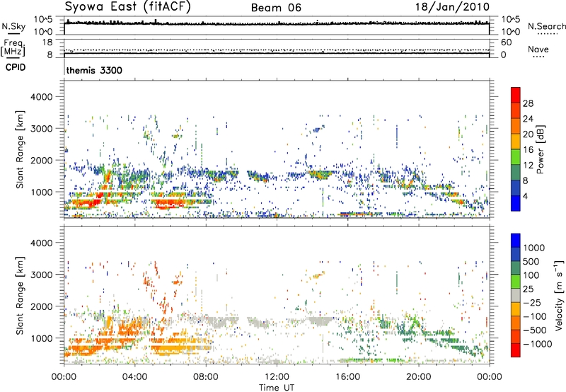Click the "2000" tick on the Power panel
Viewport: 566px width, 392px height.
click(x=42, y=160)
